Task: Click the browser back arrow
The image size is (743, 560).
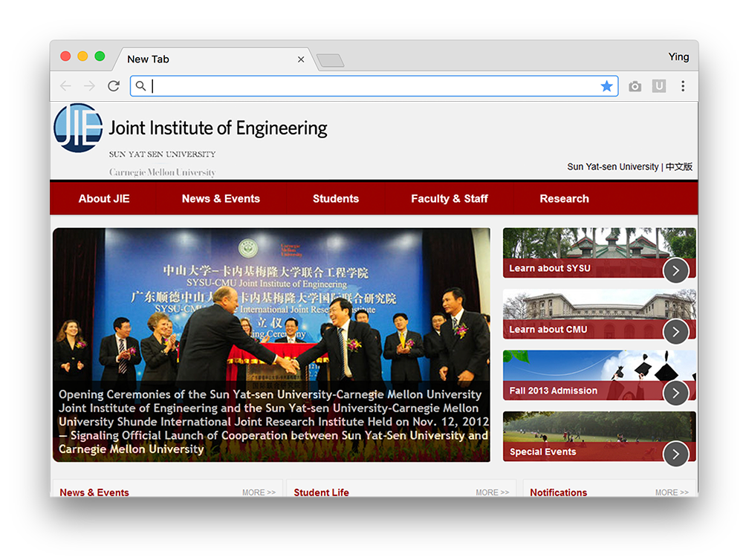Action: [x=65, y=85]
